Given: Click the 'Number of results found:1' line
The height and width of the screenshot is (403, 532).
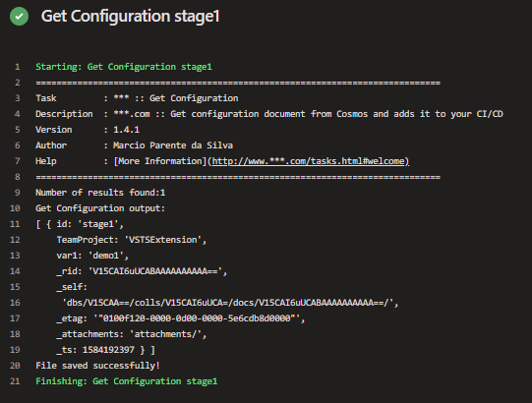Looking at the screenshot, I should pyautogui.click(x=100, y=193).
